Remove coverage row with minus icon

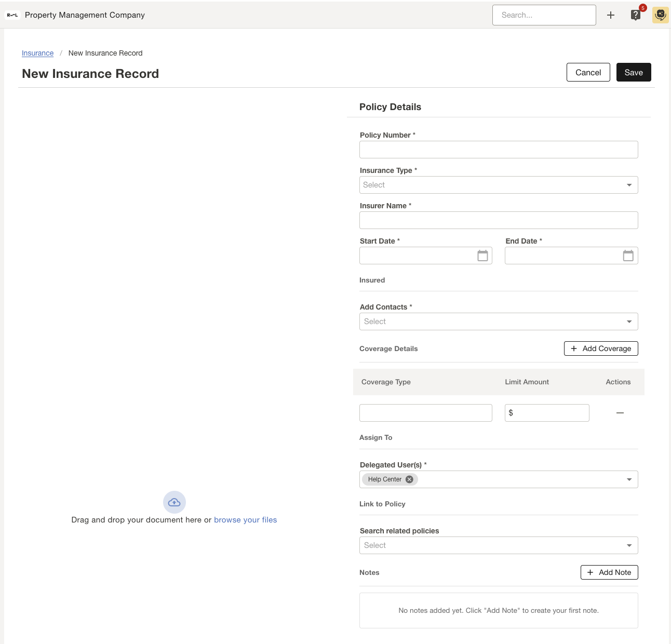click(x=620, y=413)
